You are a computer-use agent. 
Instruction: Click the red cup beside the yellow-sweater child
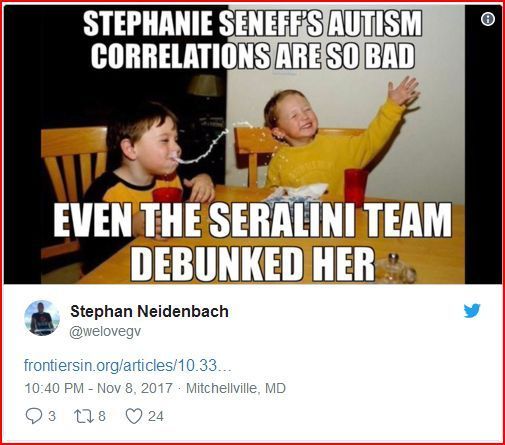click(x=356, y=185)
